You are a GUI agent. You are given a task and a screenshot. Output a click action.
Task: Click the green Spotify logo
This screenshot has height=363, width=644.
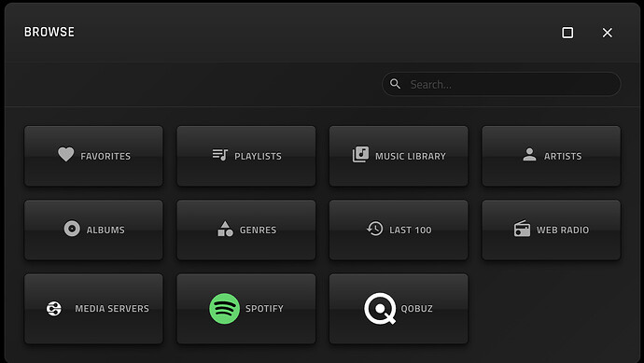[x=224, y=308]
